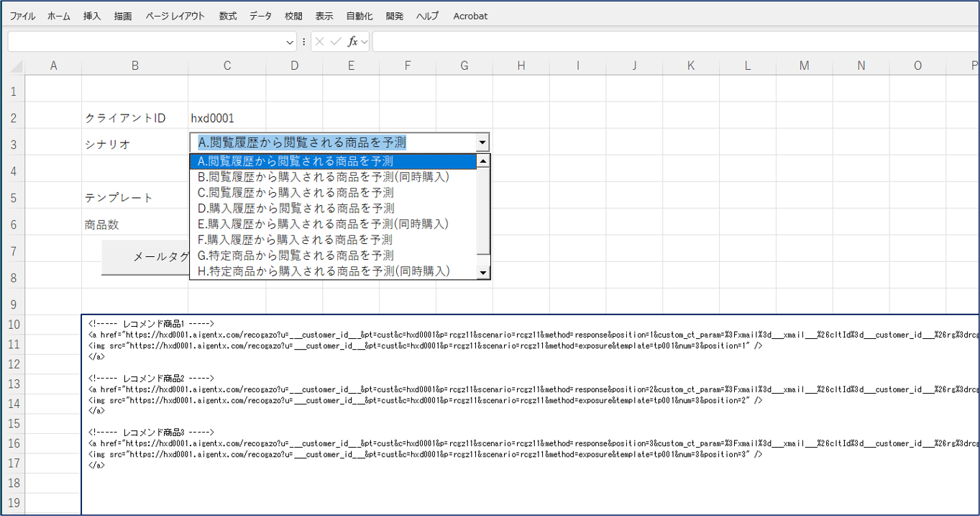The image size is (980, 516).
Task: Click the dropdown list scrollbar thumb
Action: (x=483, y=211)
